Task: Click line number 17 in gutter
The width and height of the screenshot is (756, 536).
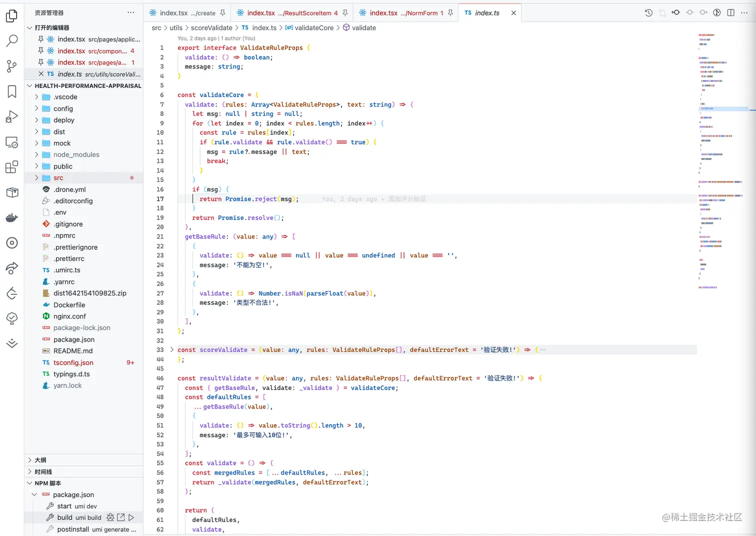Action: click(x=160, y=199)
